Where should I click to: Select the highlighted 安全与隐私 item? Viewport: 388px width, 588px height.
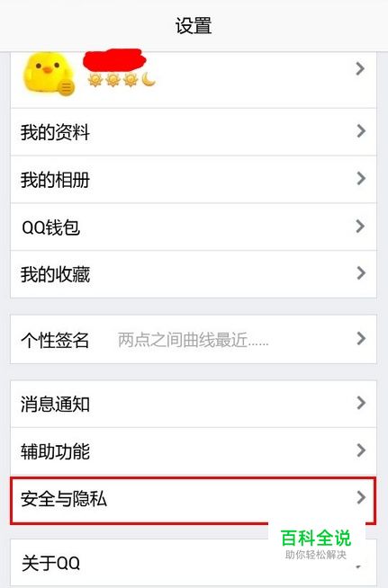[x=194, y=500]
